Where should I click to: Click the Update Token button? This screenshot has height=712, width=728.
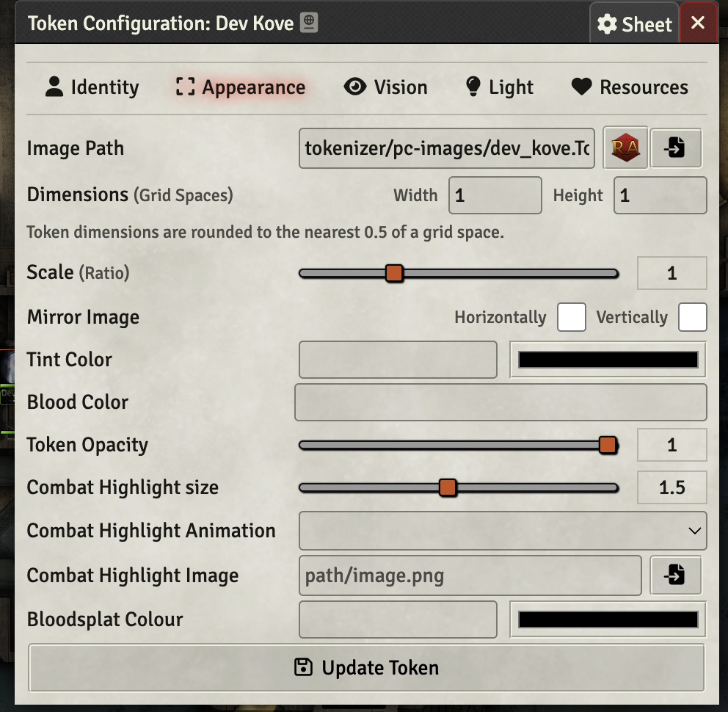pos(365,667)
